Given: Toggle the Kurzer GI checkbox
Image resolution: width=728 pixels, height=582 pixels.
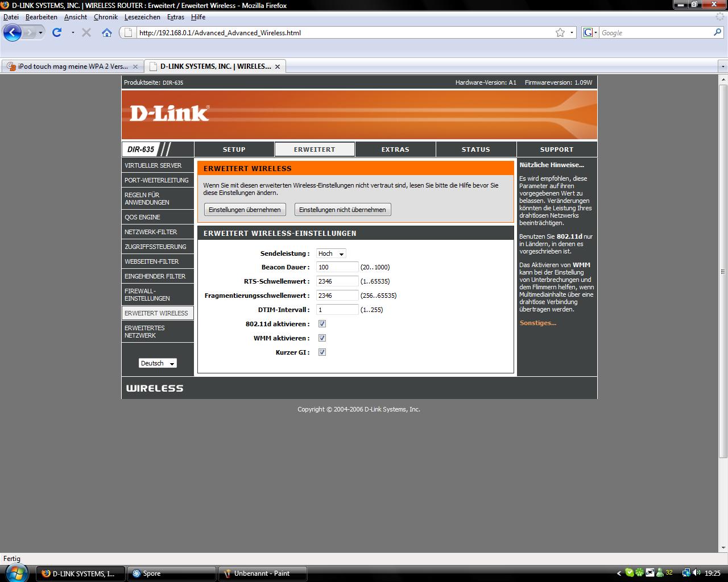Looking at the screenshot, I should (322, 352).
